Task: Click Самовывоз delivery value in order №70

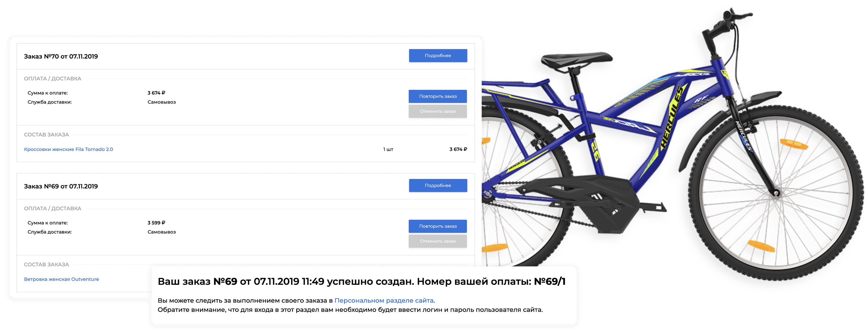Action: click(161, 102)
